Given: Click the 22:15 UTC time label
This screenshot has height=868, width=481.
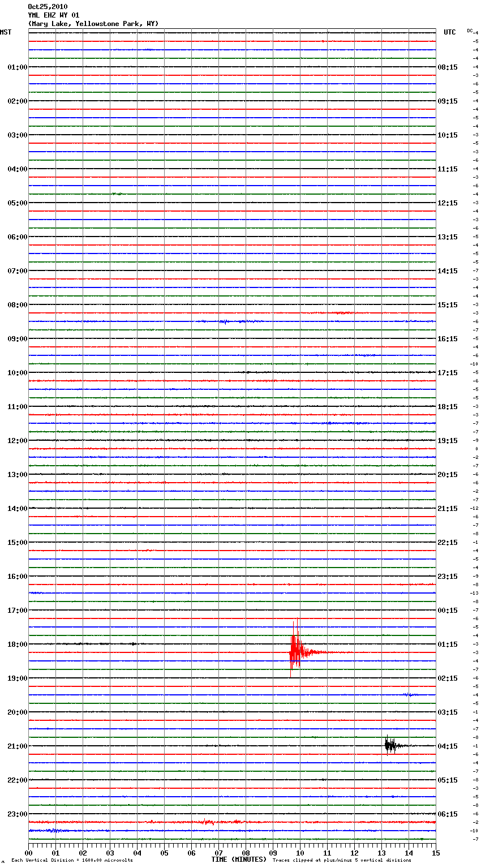Looking at the screenshot, I should pos(448,543).
